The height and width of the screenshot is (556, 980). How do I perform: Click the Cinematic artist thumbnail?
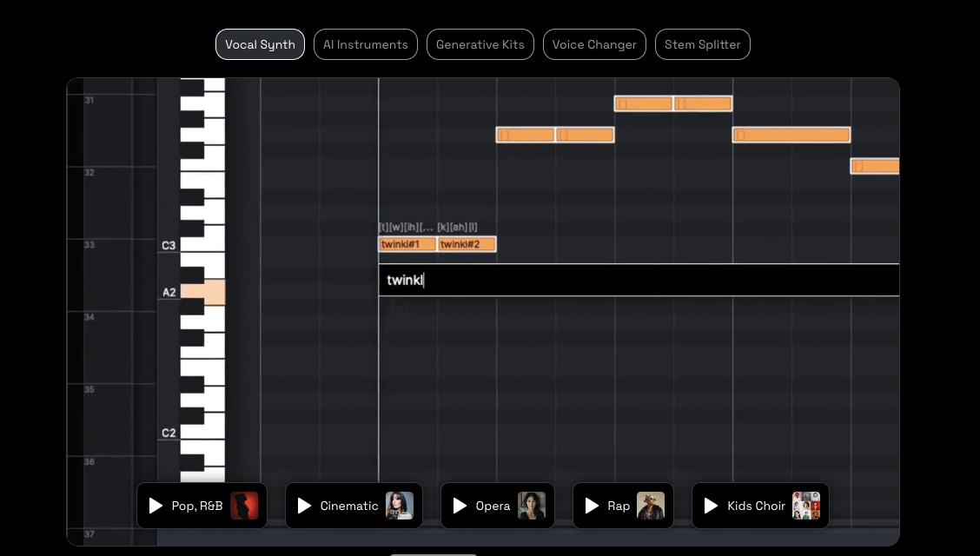[x=400, y=506]
